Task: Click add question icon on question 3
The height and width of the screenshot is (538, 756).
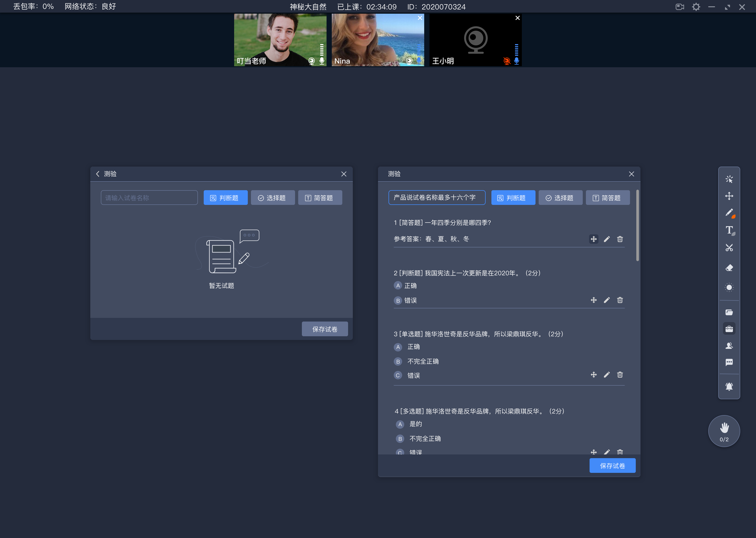Action: (x=593, y=374)
